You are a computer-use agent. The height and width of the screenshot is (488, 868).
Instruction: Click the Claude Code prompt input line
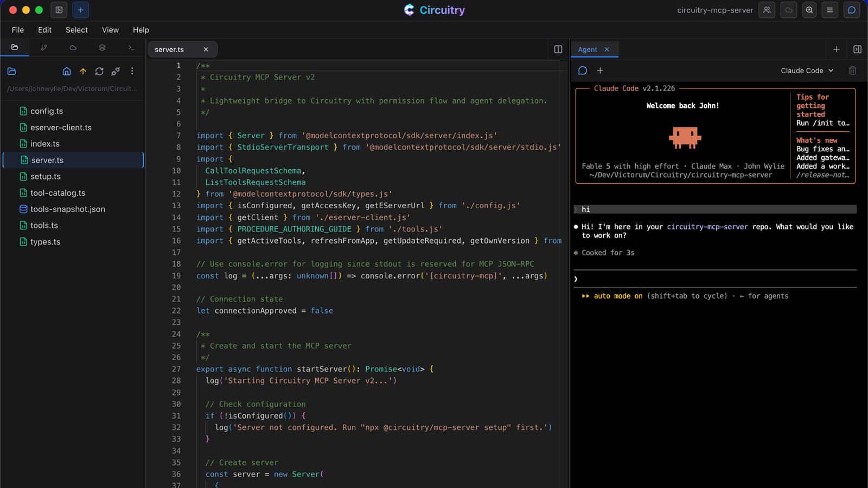pos(715,279)
